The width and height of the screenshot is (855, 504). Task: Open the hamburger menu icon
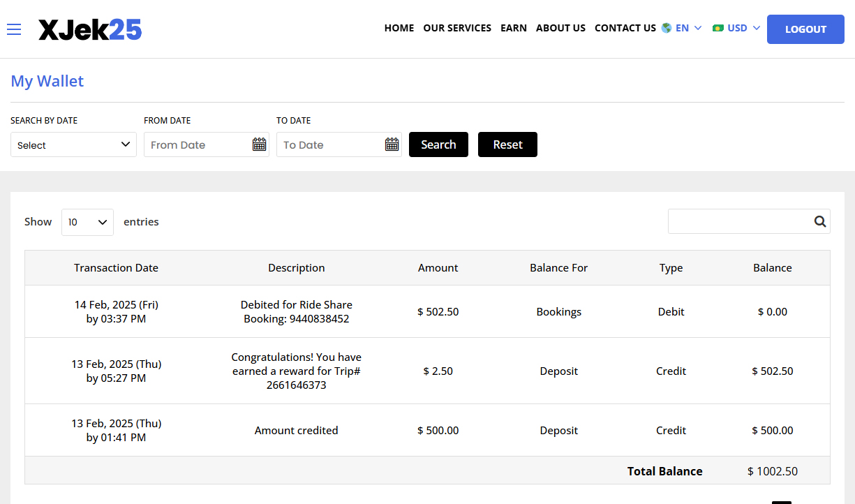[x=14, y=29]
